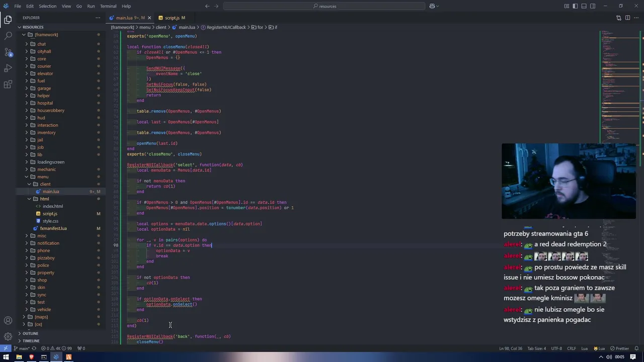Open problems errors and warnings count

click(x=56, y=348)
